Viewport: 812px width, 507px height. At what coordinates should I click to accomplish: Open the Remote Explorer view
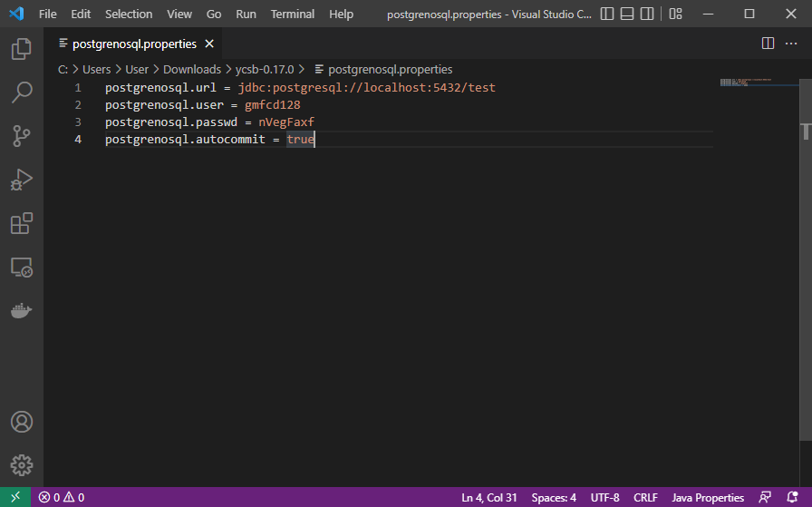(x=21, y=268)
